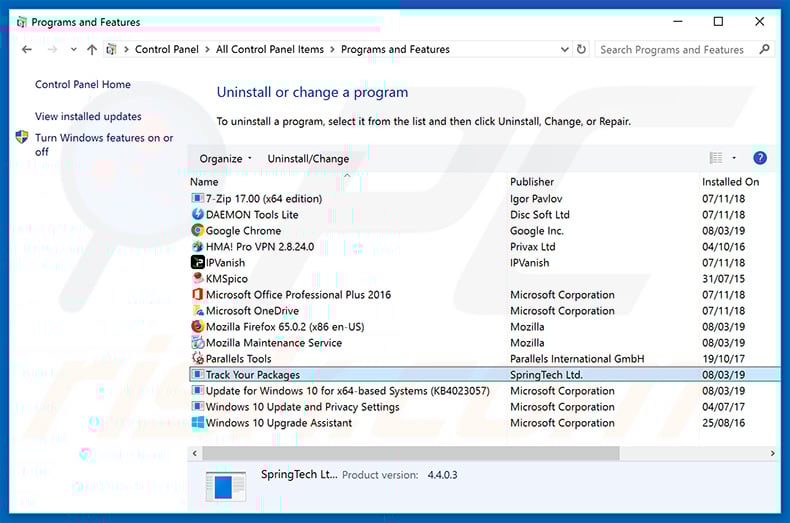Sort by Name column header
The height and width of the screenshot is (523, 790).
[205, 182]
